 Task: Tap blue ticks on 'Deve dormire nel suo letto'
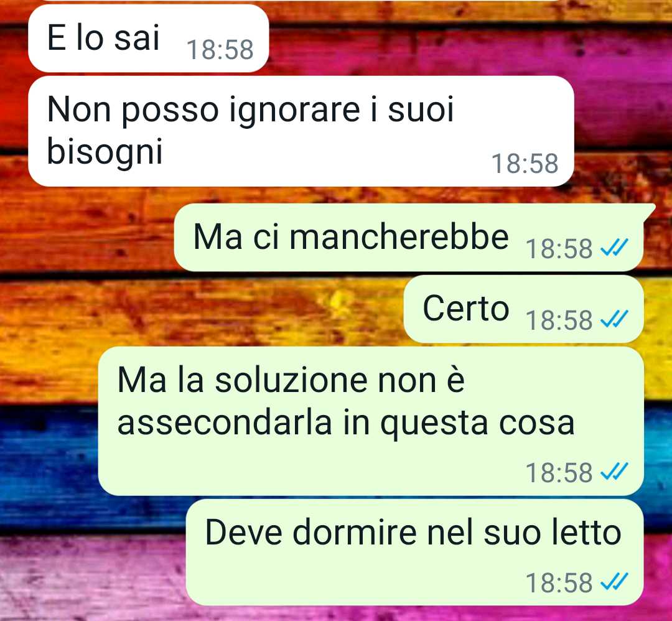614,582
